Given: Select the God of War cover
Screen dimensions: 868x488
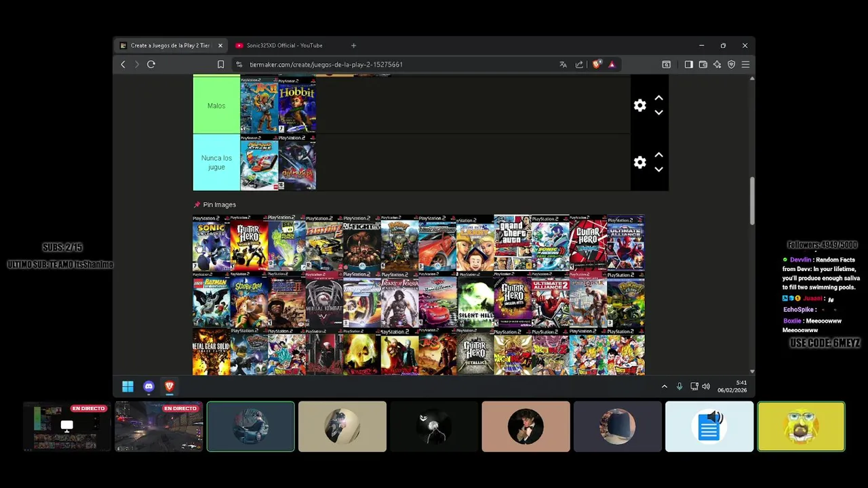Looking at the screenshot, I should (x=588, y=300).
